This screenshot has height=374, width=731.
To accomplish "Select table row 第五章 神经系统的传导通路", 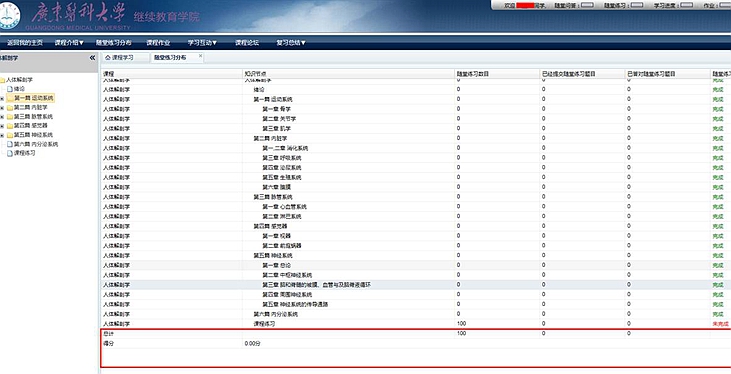I will click(x=416, y=305).
